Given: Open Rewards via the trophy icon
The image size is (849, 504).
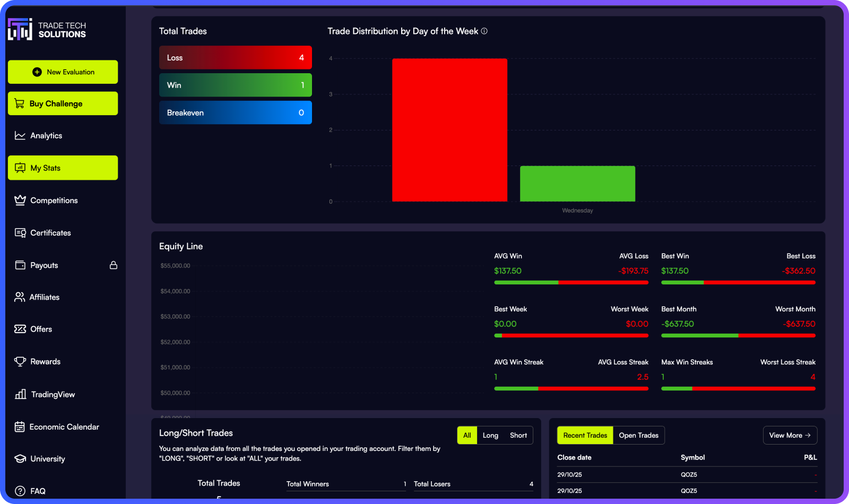Looking at the screenshot, I should point(20,361).
